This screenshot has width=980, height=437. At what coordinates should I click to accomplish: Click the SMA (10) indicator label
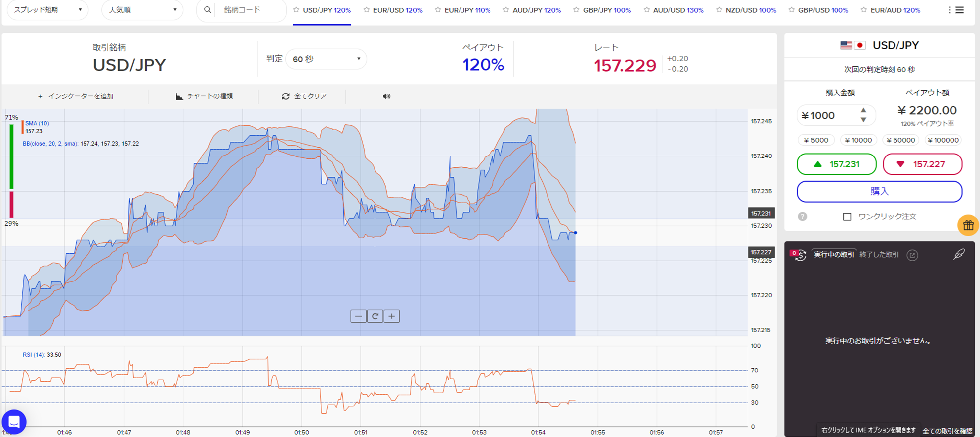[x=37, y=123]
